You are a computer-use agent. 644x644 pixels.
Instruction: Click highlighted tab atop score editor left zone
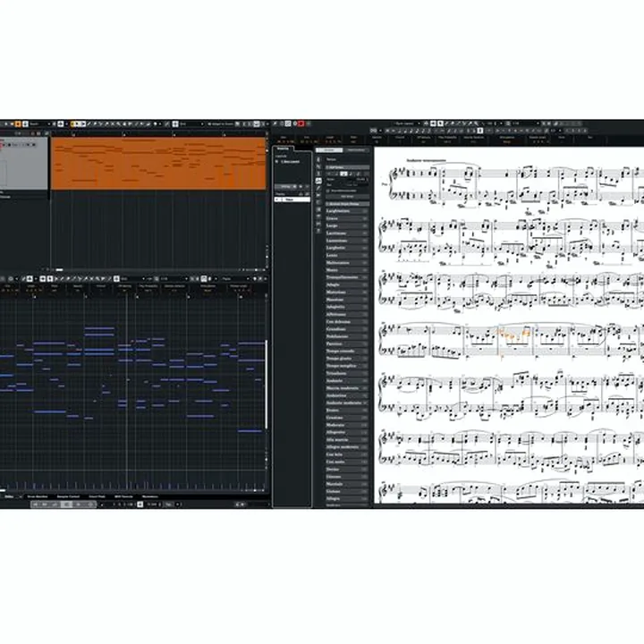(329, 150)
